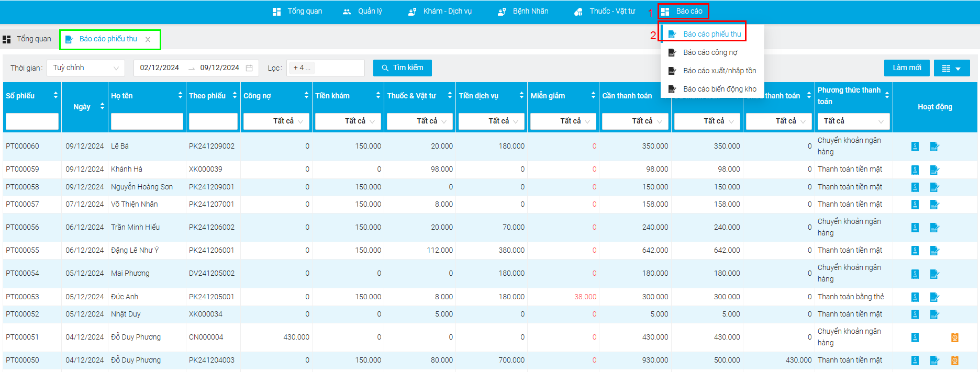Edit receipt PT000050 with pencil icon

pyautogui.click(x=934, y=360)
